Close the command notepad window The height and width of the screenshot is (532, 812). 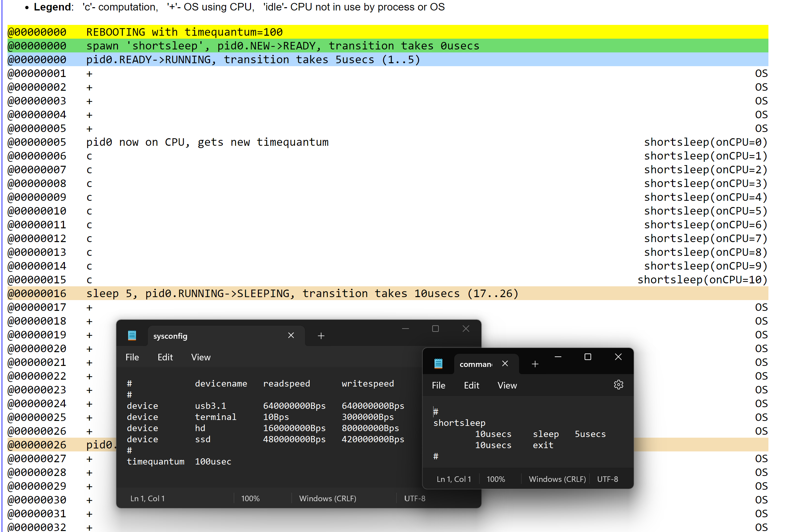click(618, 357)
